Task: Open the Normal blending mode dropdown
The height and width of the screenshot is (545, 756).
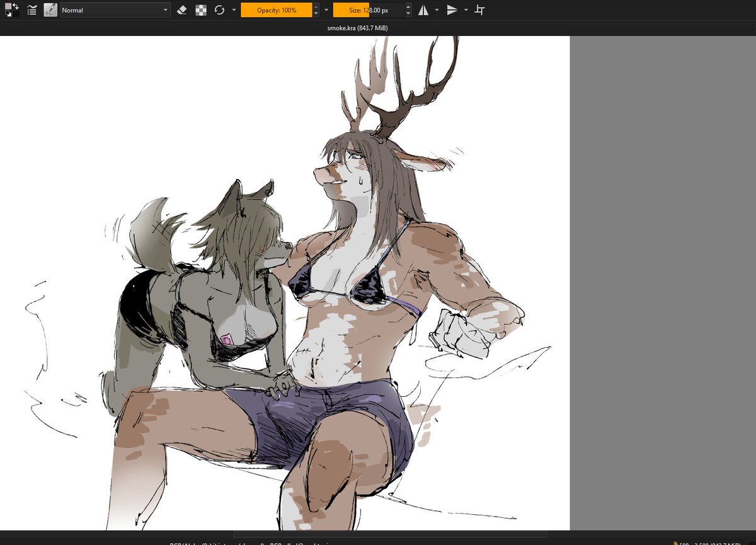Action: (115, 10)
